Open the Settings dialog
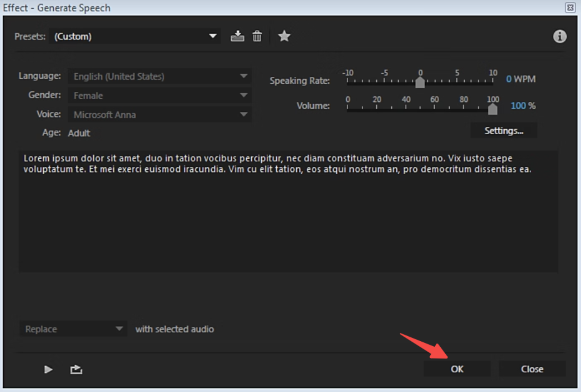This screenshot has width=581, height=392. click(503, 130)
